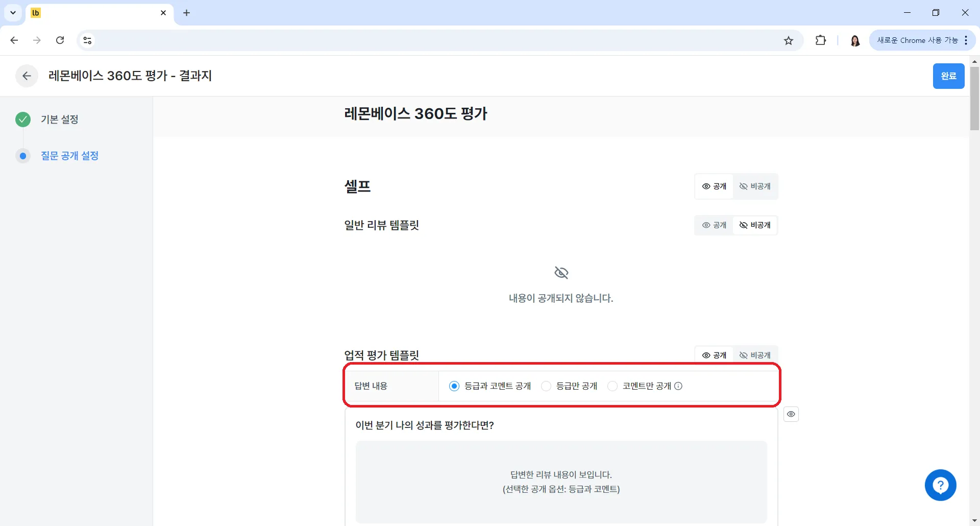Open the tab search dropdown arrow
The width and height of the screenshot is (980, 526).
[13, 13]
